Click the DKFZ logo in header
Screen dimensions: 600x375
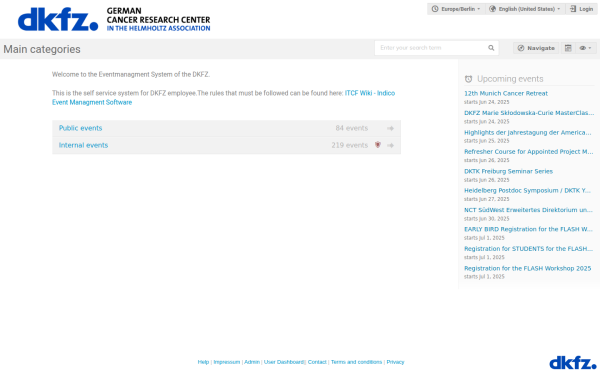tap(114, 19)
